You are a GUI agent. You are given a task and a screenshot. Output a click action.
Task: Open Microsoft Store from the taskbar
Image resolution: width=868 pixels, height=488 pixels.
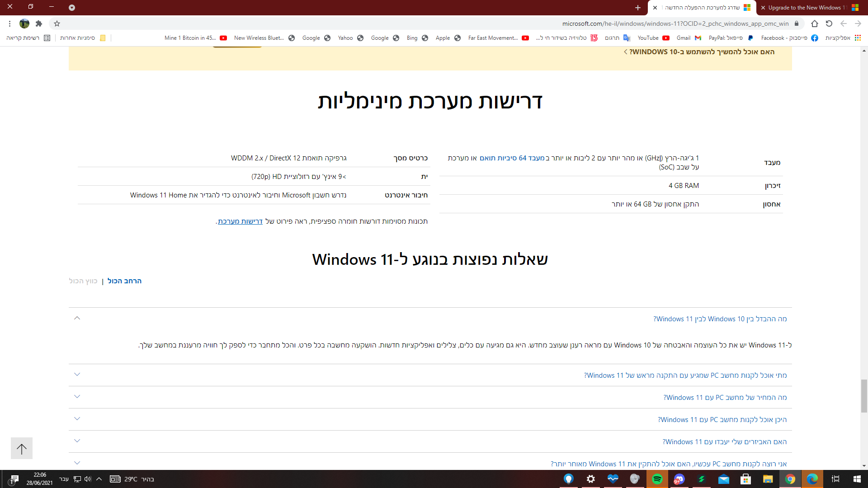coord(745,479)
